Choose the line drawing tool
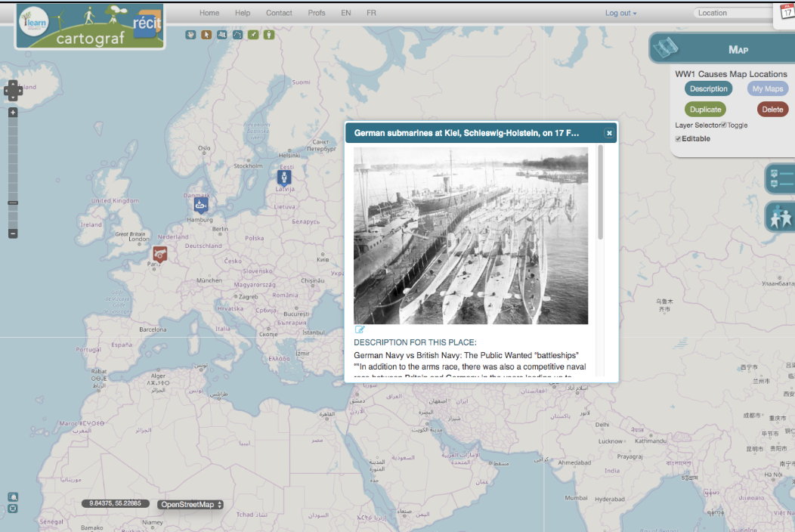Image resolution: width=795 pixels, height=532 pixels. (x=237, y=35)
